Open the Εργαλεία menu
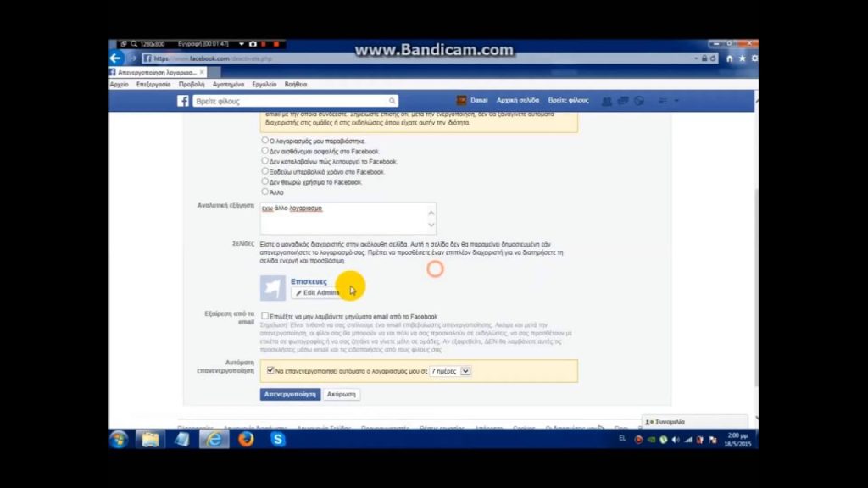 264,85
